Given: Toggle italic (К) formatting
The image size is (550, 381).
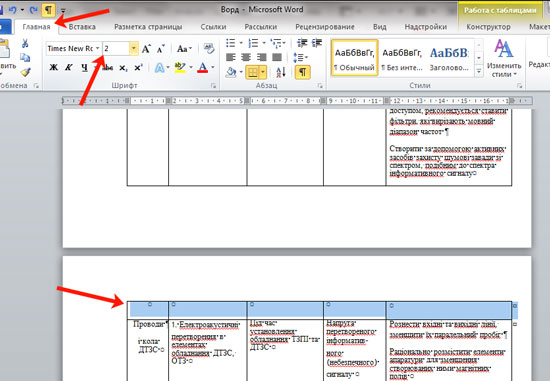Looking at the screenshot, I should (x=69, y=68).
